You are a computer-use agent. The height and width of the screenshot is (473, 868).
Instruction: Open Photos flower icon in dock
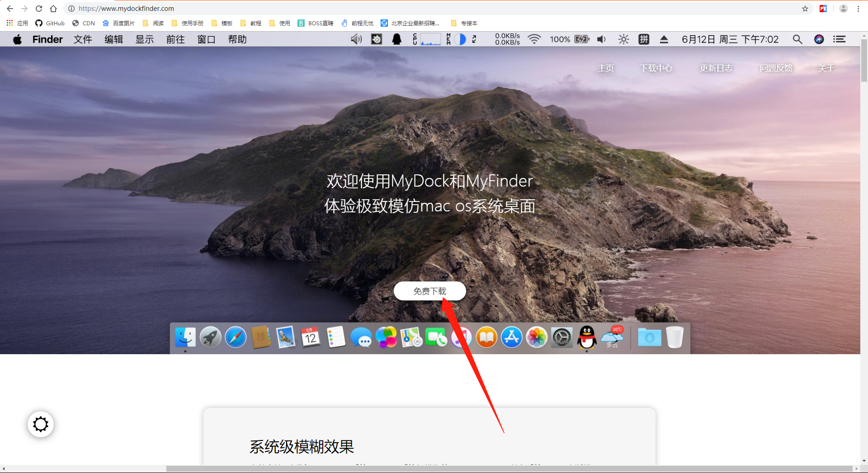(x=537, y=337)
